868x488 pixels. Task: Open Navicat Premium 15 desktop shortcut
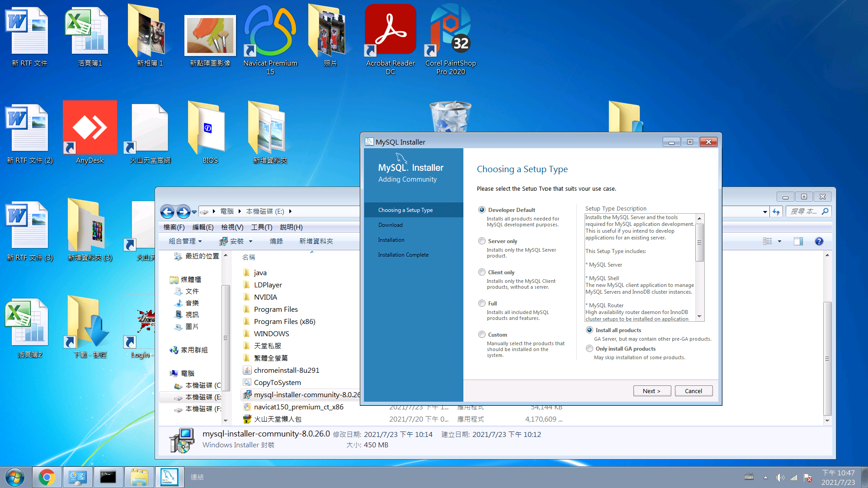(270, 40)
